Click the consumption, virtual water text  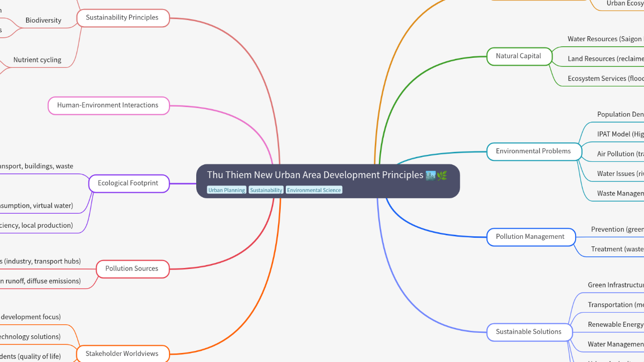pos(36,206)
